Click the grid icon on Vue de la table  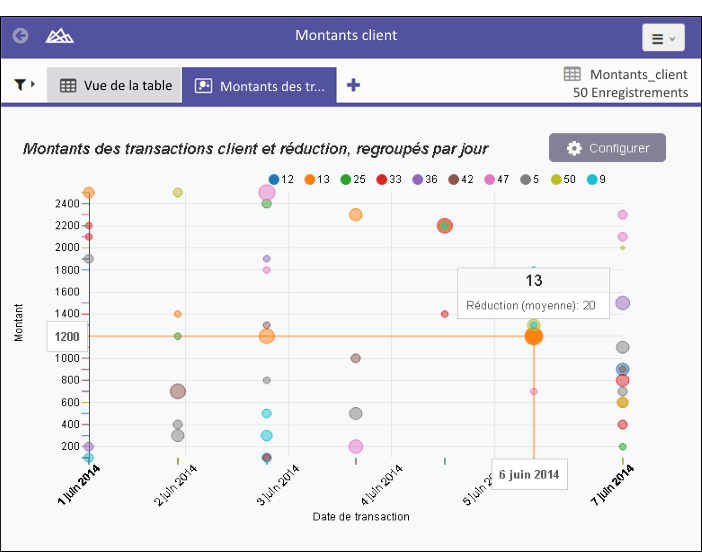(68, 86)
